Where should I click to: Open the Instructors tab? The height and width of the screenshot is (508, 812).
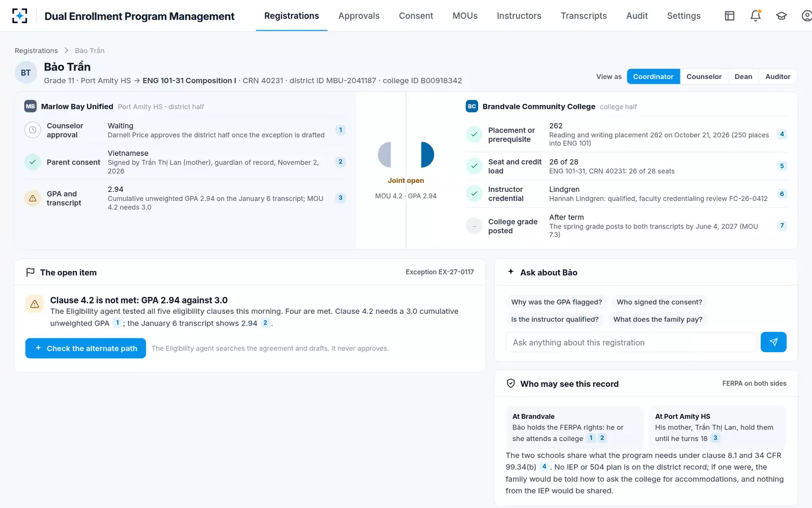[519, 16]
